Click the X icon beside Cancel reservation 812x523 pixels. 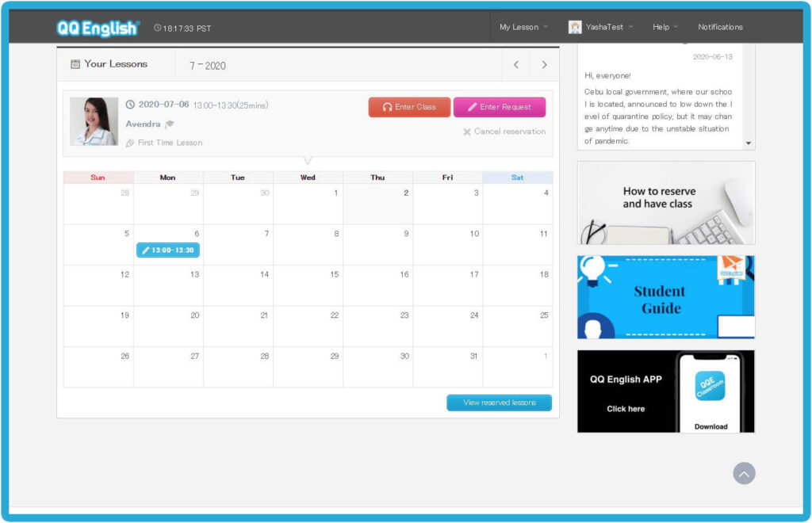pyautogui.click(x=467, y=132)
